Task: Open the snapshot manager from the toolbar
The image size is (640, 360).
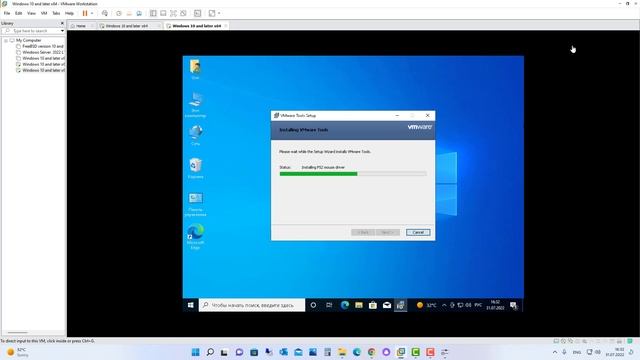Action: click(x=139, y=13)
